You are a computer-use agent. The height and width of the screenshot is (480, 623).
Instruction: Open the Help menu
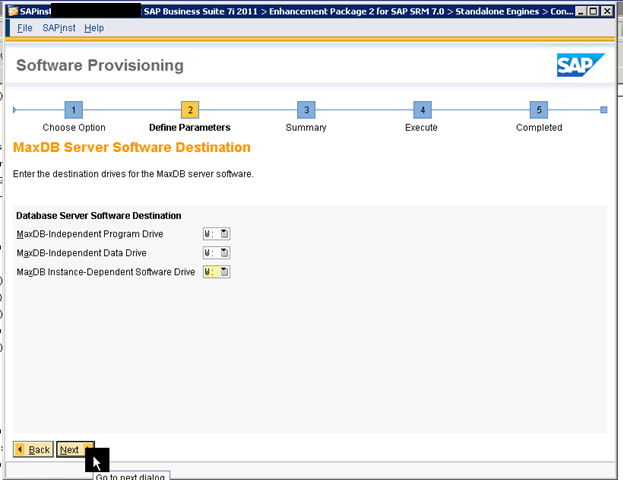(x=94, y=28)
